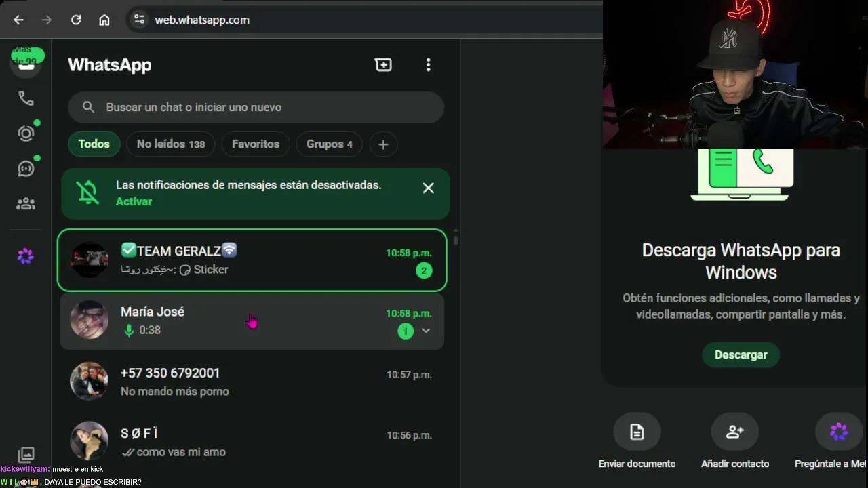Switch to the Favoritos filter

pyautogui.click(x=256, y=144)
